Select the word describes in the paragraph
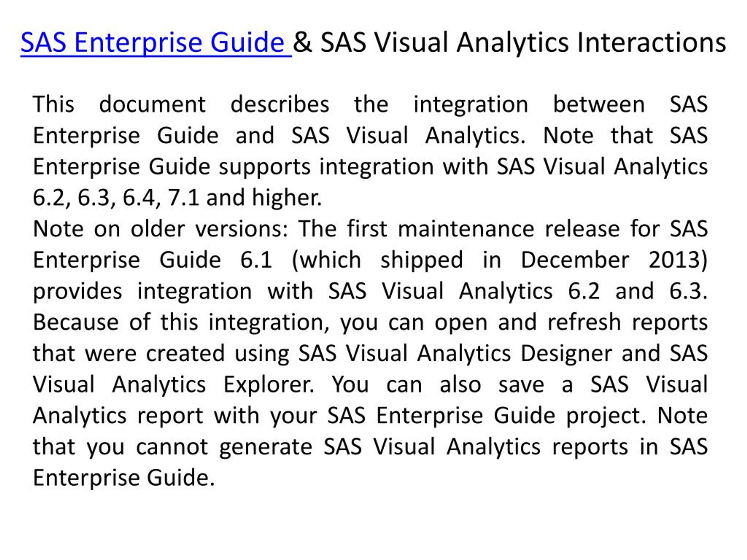The height and width of the screenshot is (560, 747). click(280, 104)
